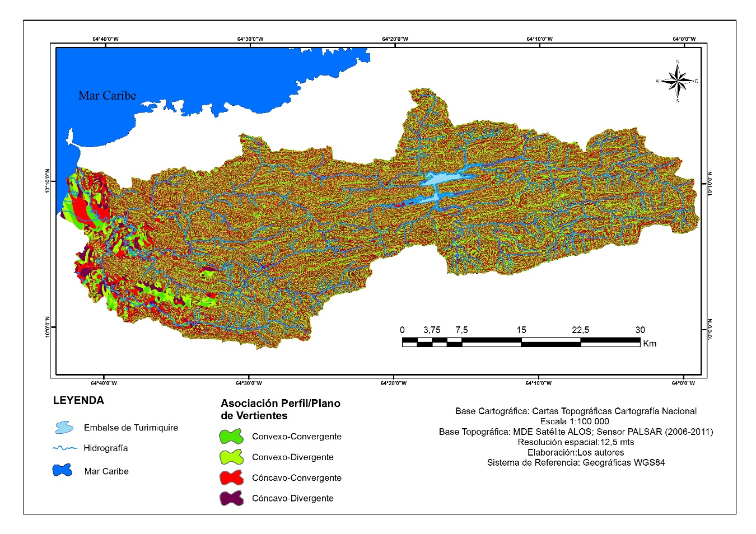Screen dimensions: 756x534
Task: Select the Convexo-Divergente lime symbol
Action: (231, 457)
